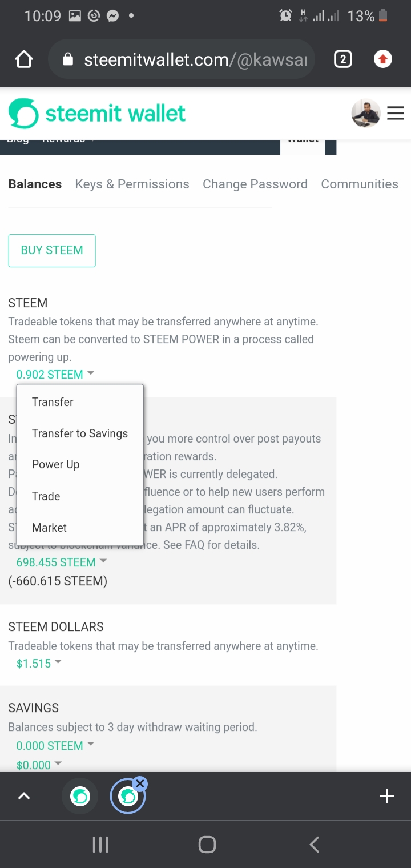Open the hamburger menu in Steemit header

tap(395, 114)
